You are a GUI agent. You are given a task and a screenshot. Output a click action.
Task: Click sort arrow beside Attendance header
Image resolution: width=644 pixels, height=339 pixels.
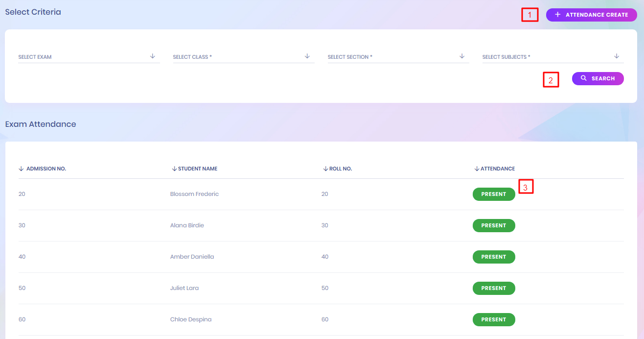[x=477, y=169]
